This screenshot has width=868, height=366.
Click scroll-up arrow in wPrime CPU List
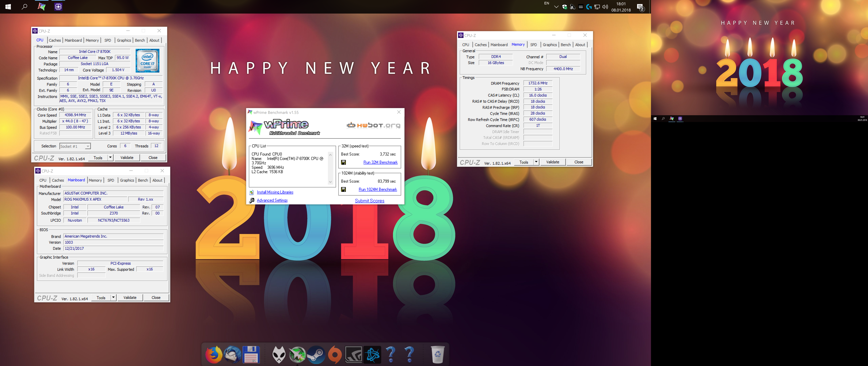tap(330, 155)
